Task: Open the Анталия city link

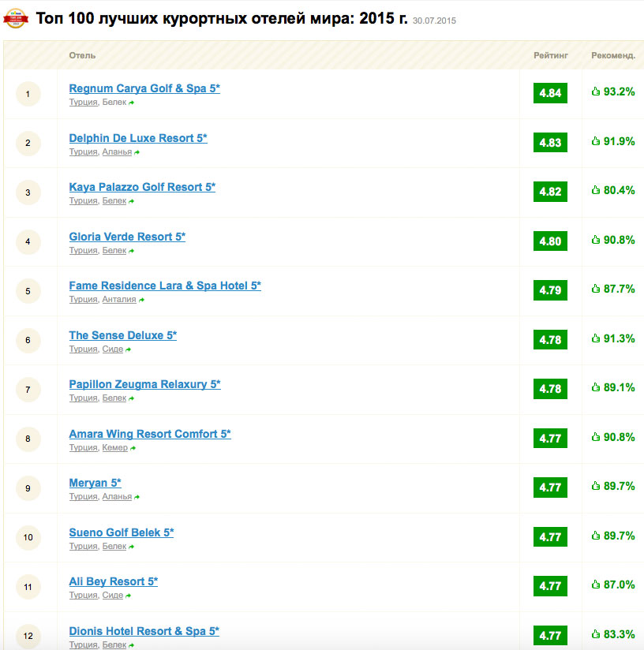Action: [119, 299]
